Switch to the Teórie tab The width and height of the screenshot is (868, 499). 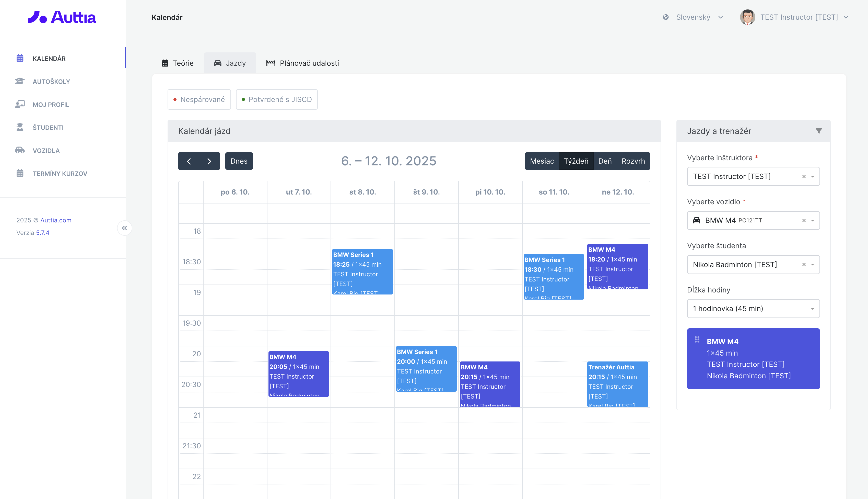[x=178, y=63]
